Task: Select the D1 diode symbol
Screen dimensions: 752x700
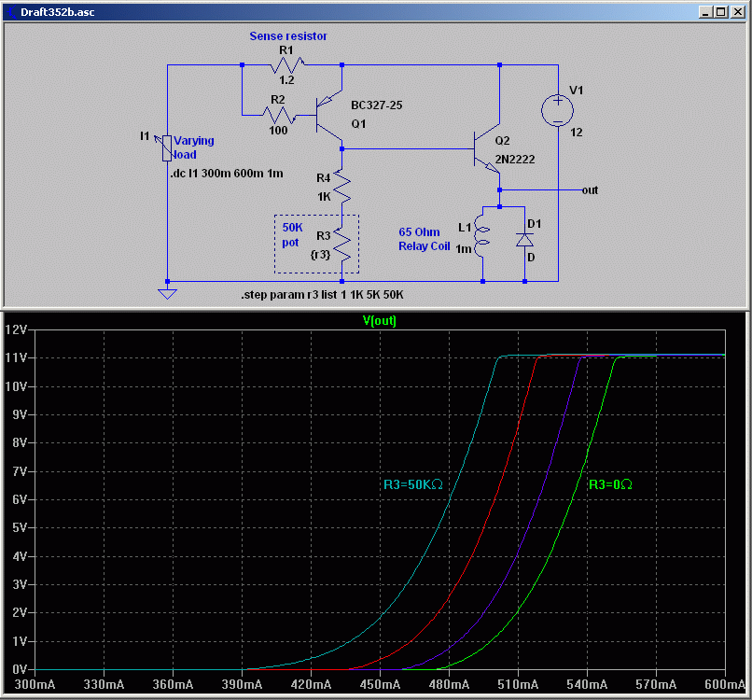Action: tap(524, 240)
